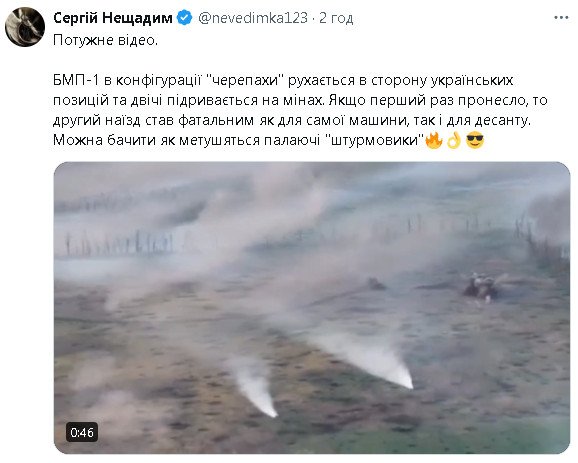Open the "2 год" timestamp link
This screenshot has height=463, width=578.
[x=336, y=18]
